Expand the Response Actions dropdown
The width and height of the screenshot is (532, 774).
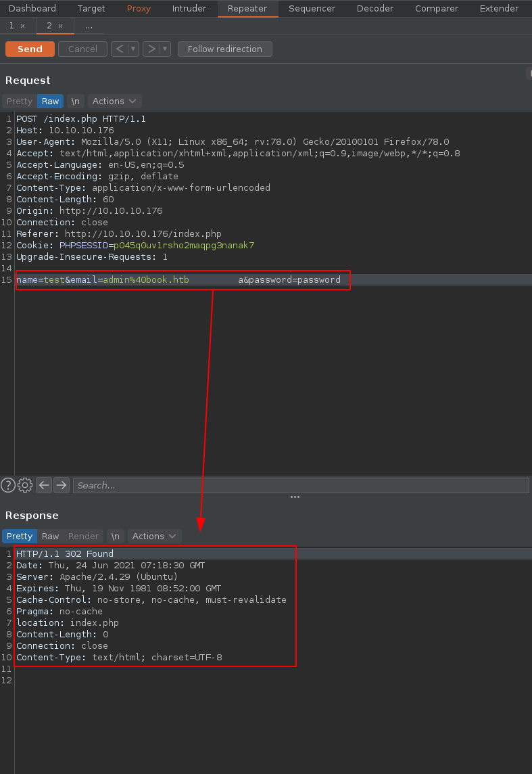[x=154, y=536]
